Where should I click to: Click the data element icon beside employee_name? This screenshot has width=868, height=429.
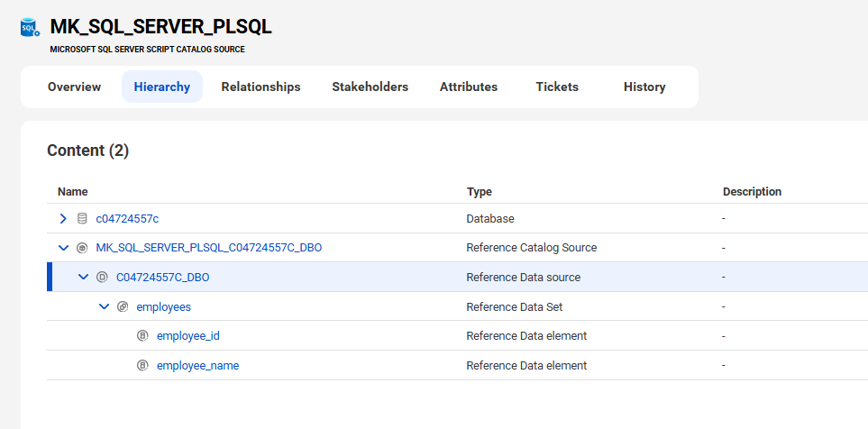pyautogui.click(x=142, y=365)
